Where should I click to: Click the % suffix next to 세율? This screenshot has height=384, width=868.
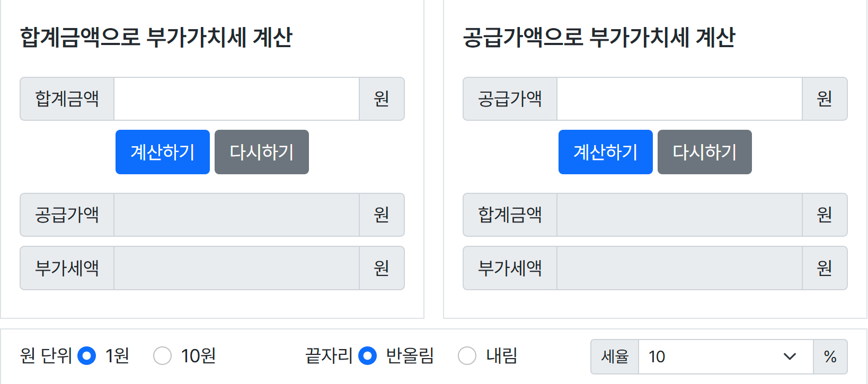click(830, 356)
